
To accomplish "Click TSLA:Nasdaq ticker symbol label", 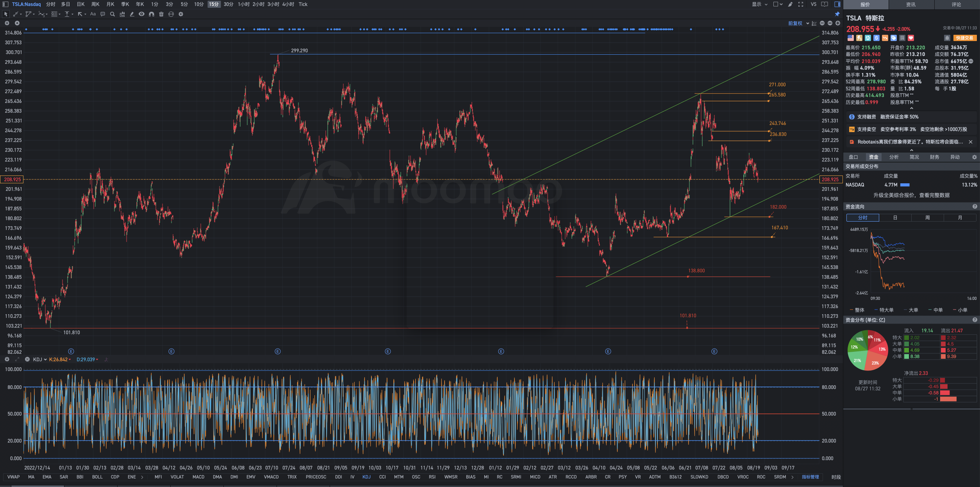I will point(26,4).
